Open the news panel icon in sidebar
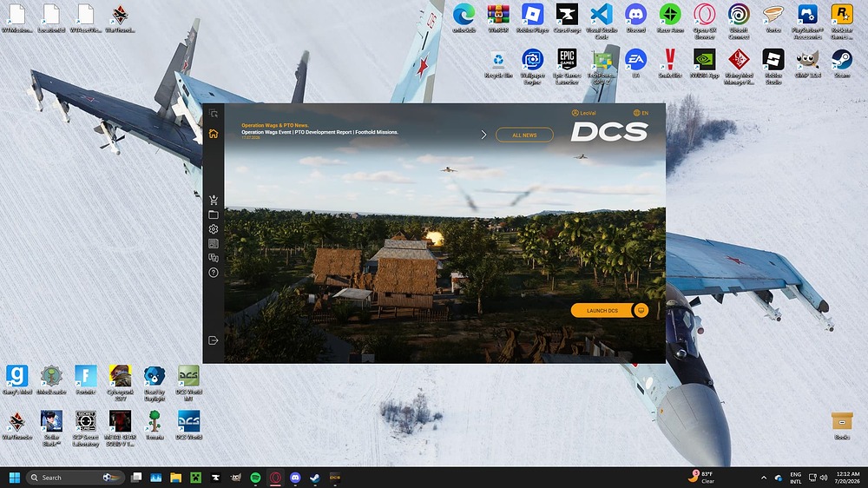Screen dimensions: 868x488 point(214,243)
